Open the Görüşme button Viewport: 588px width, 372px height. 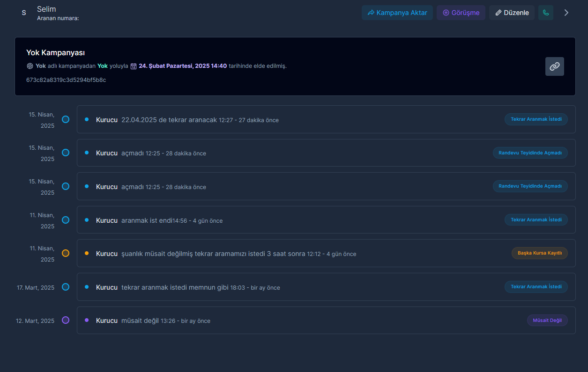tap(461, 13)
